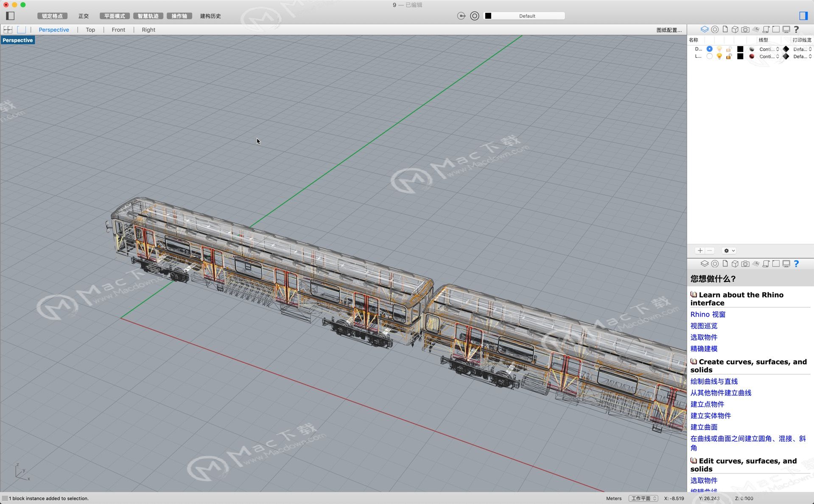The image size is (814, 504).
Task: Switch to four-viewport layout icon
Action: (x=8, y=30)
